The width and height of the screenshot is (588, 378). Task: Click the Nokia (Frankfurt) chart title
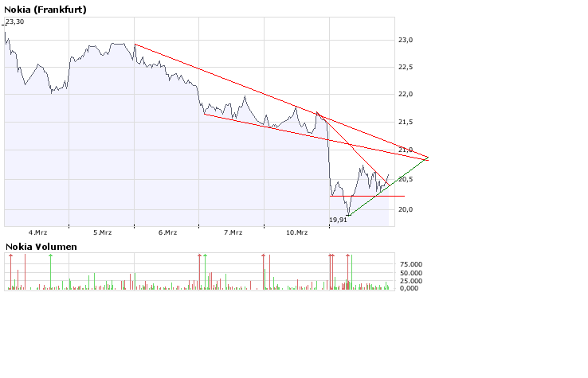45,10
